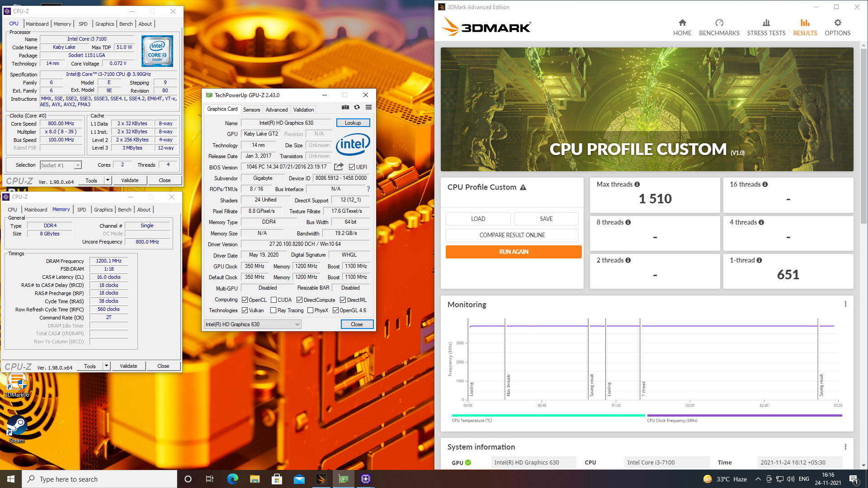This screenshot has height=488, width=868.
Task: Click Close button in GPU-Z
Action: click(357, 324)
